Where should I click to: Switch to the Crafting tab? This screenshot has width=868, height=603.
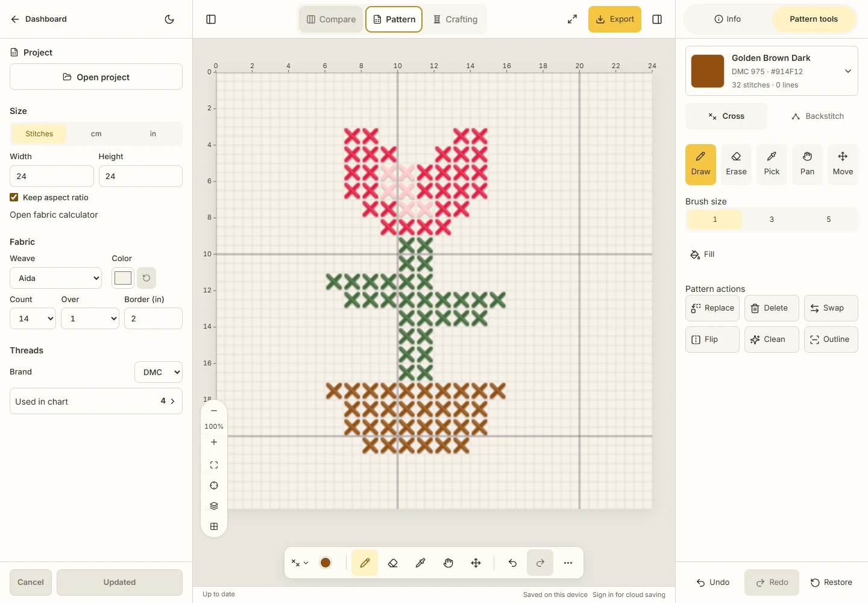(455, 19)
